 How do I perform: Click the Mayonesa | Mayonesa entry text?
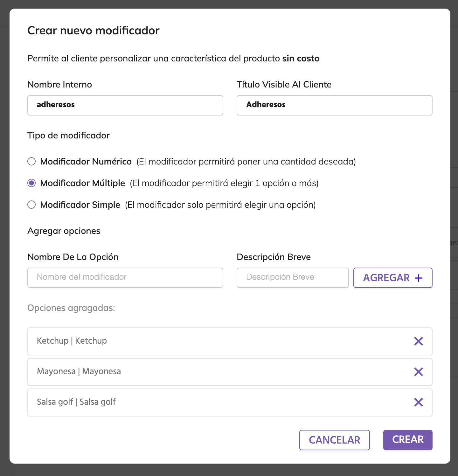[79, 371]
